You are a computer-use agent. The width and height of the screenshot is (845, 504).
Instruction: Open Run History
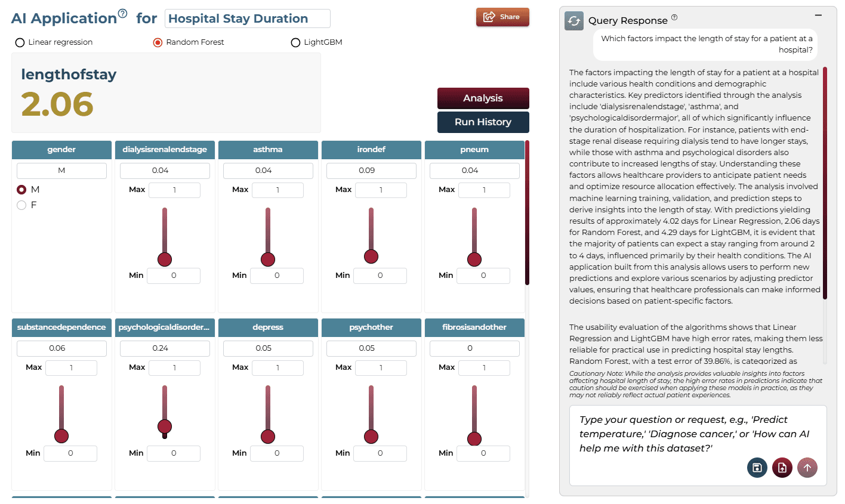[x=483, y=122]
